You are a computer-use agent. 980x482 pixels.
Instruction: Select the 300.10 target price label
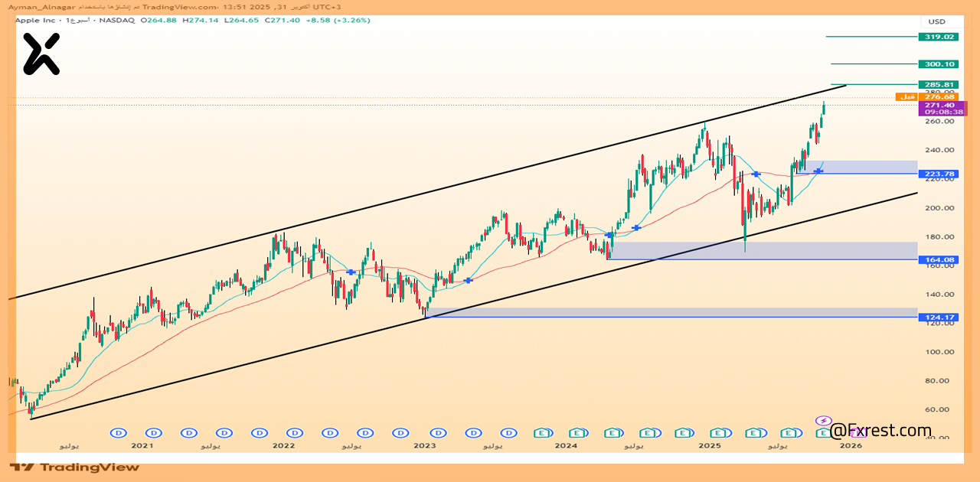pos(939,64)
